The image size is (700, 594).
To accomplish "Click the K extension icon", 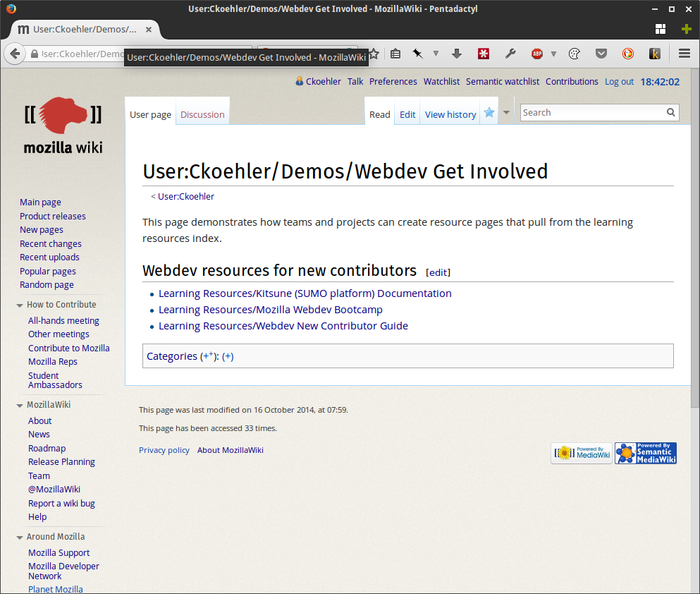I will (x=655, y=54).
